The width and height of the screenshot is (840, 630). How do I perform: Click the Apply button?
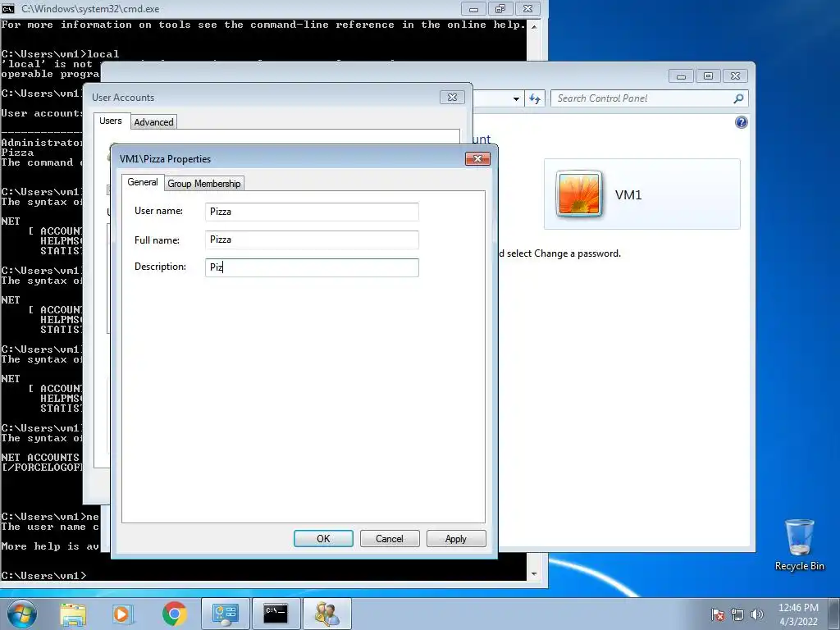click(456, 538)
